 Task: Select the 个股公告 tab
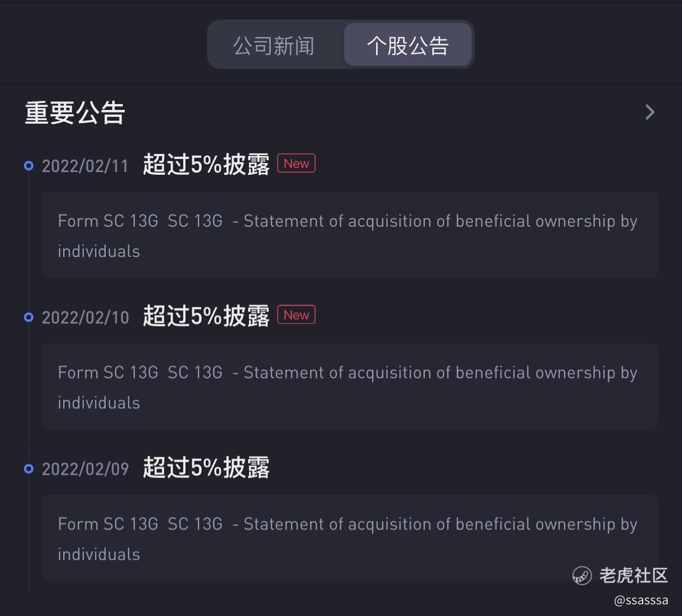(407, 46)
